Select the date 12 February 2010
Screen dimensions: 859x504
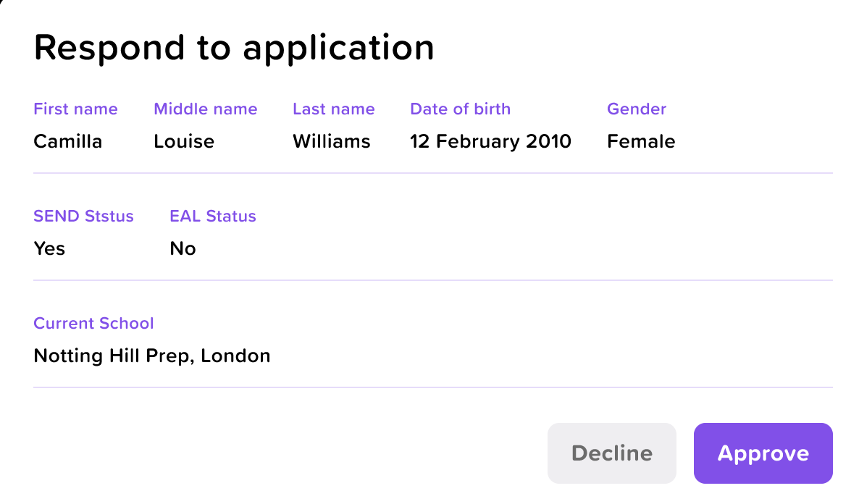(x=490, y=141)
